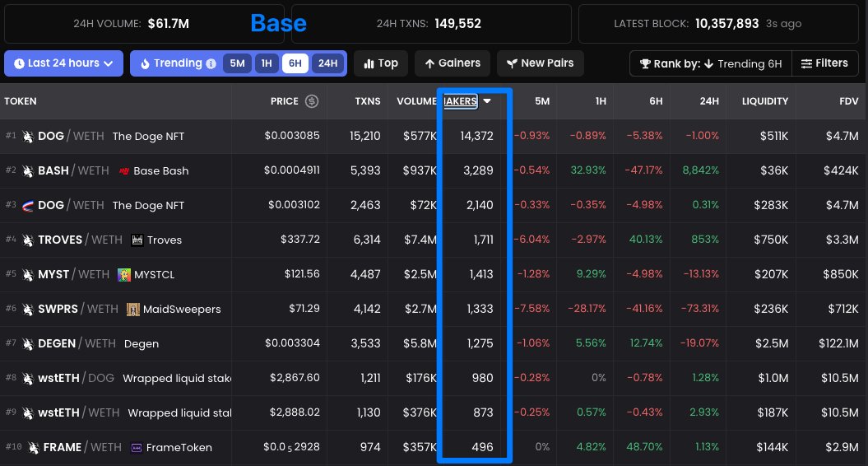The height and width of the screenshot is (466, 868).
Task: Click the $2.5M liquidity value
Action: click(772, 343)
